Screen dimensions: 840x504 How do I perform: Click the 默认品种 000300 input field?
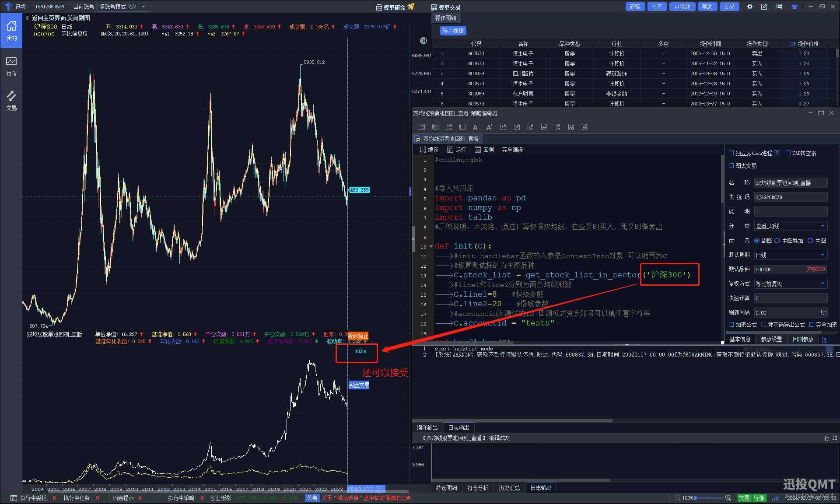click(x=791, y=269)
